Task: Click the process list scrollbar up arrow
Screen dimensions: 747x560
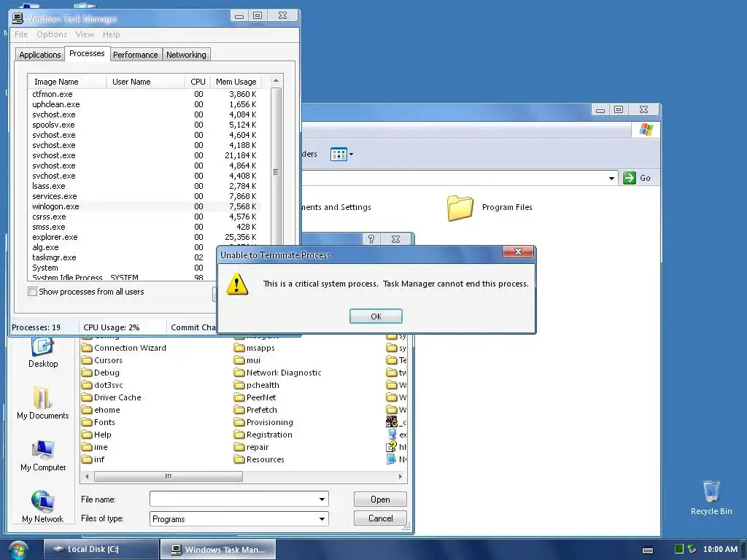Action: click(276, 81)
